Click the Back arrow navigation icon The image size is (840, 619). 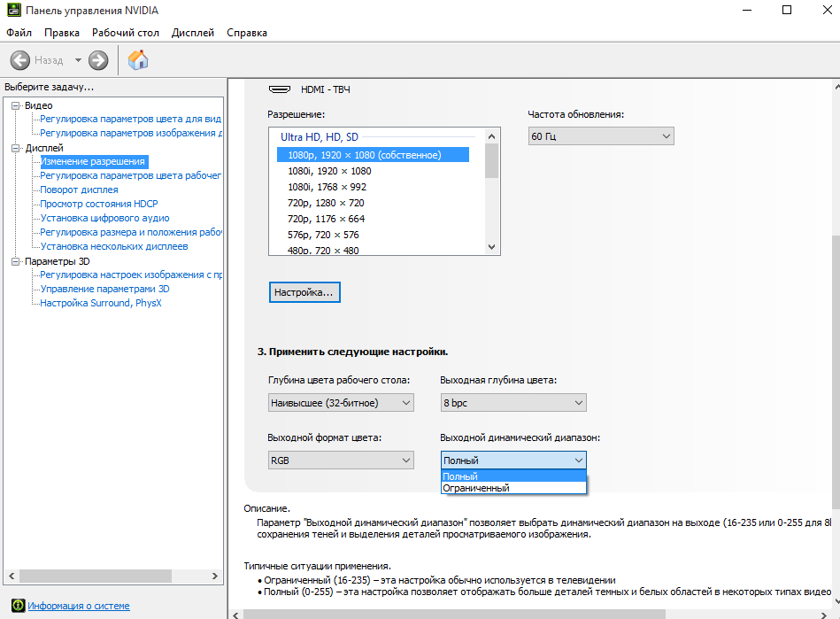coord(20,60)
